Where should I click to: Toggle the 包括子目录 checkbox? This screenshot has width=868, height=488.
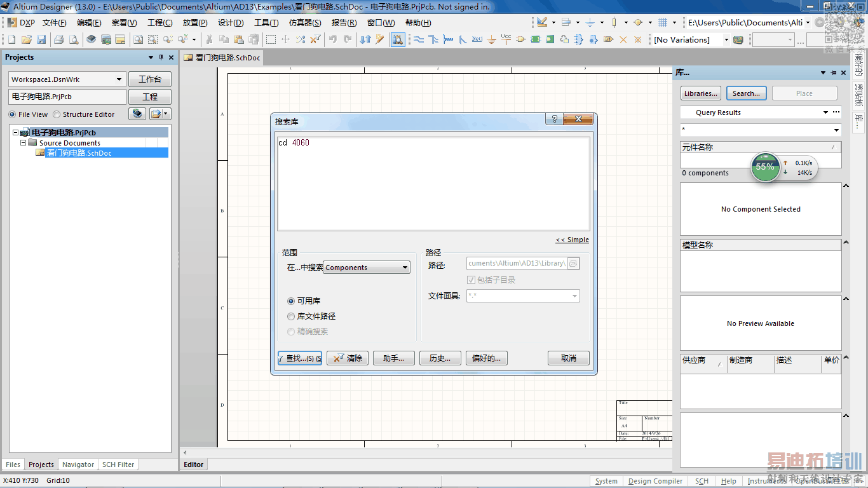coord(471,280)
